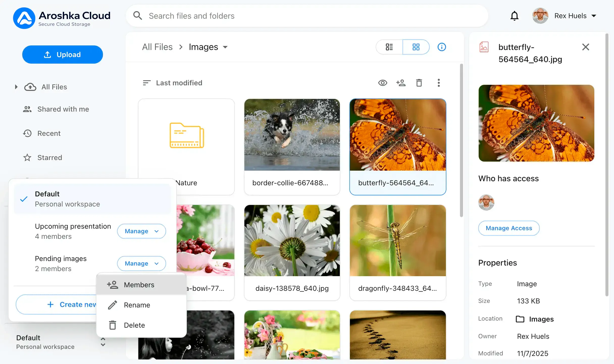Viewport: 614px width, 364px height.
Task: Open Manage dropdown for Upcoming presentation
Action: click(x=141, y=231)
